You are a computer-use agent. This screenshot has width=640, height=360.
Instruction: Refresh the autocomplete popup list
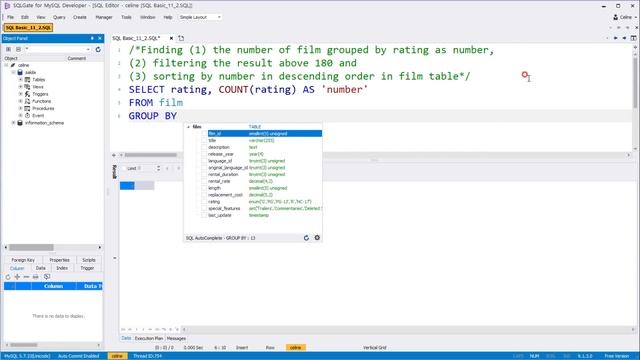pos(307,238)
